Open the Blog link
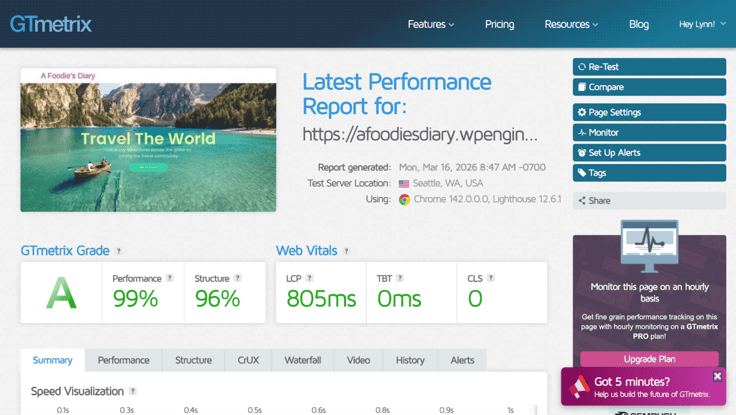Image resolution: width=736 pixels, height=415 pixels. [639, 24]
